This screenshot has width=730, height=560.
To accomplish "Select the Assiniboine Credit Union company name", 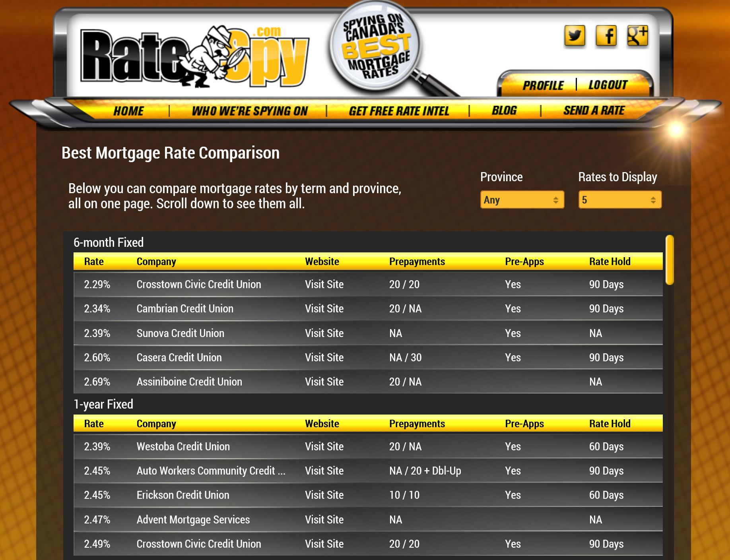I will pos(189,382).
